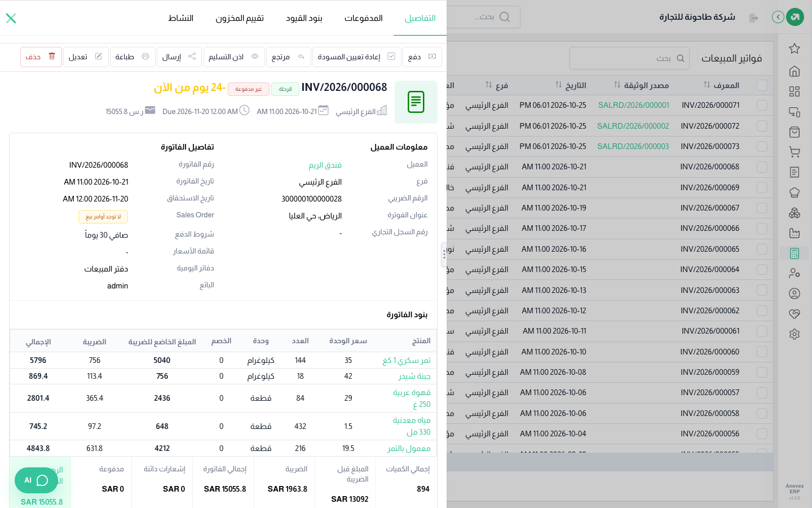Tick checkbox for INV/2026/000067
Image resolution: width=812 pixels, height=508 pixels.
(762, 208)
